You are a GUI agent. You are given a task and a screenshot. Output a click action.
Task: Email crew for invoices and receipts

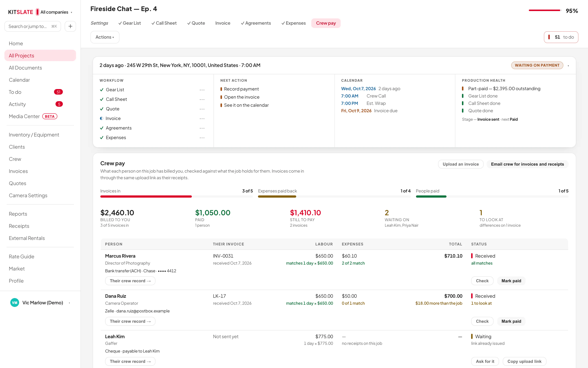click(x=527, y=164)
